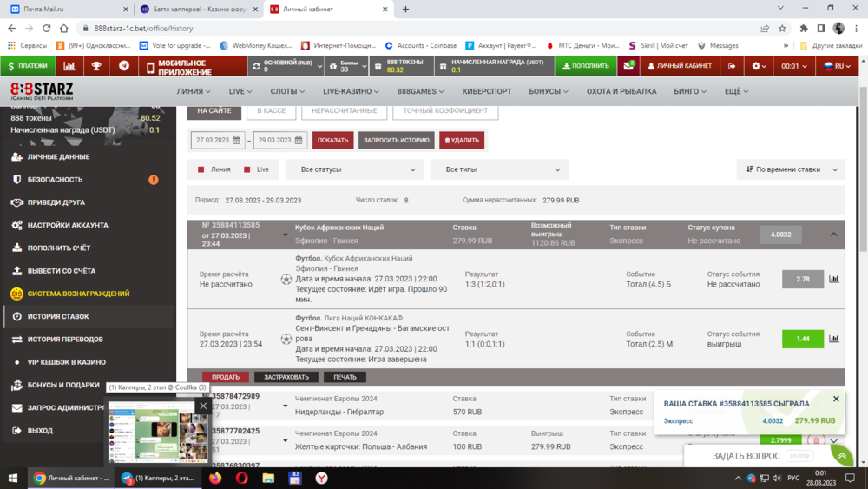
Task: Open the statistics chart icon in top bar
Action: tap(69, 66)
